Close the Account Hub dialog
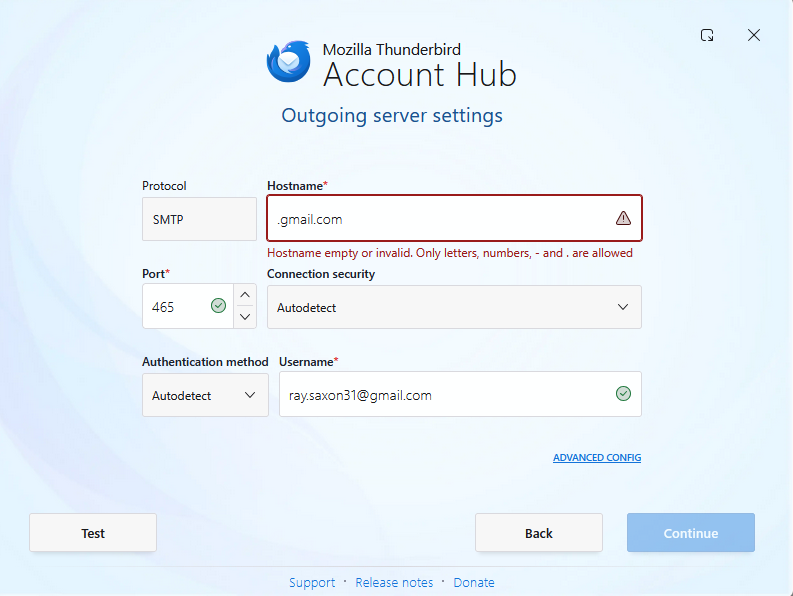Viewport: 793px width, 596px height. coord(754,35)
